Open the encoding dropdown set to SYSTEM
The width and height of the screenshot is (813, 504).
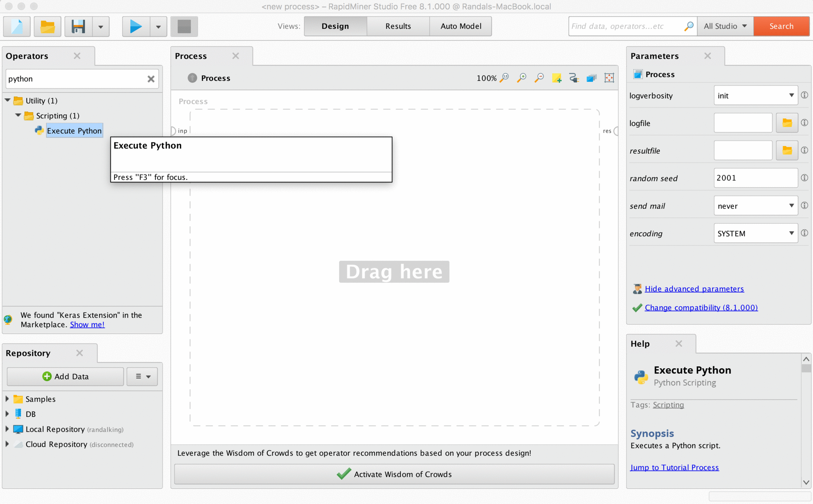pyautogui.click(x=756, y=233)
